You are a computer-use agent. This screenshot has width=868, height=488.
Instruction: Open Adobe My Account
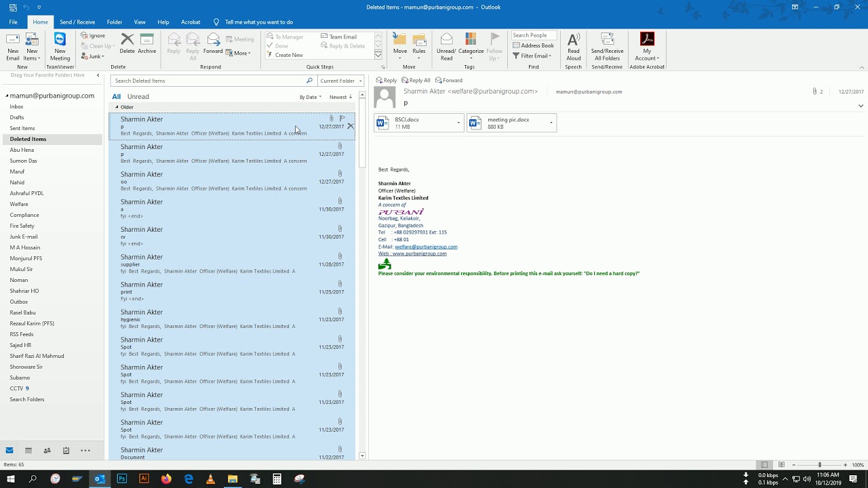(647, 46)
